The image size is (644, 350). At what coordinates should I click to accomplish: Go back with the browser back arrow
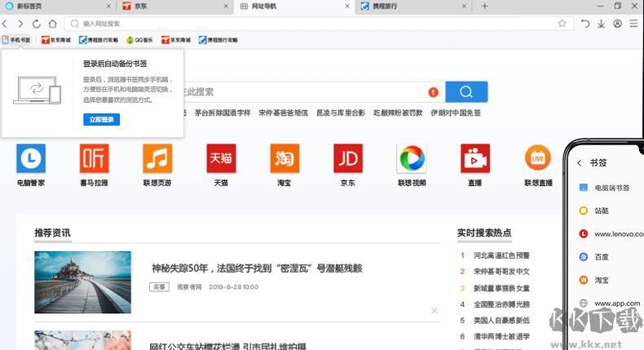click(5, 24)
